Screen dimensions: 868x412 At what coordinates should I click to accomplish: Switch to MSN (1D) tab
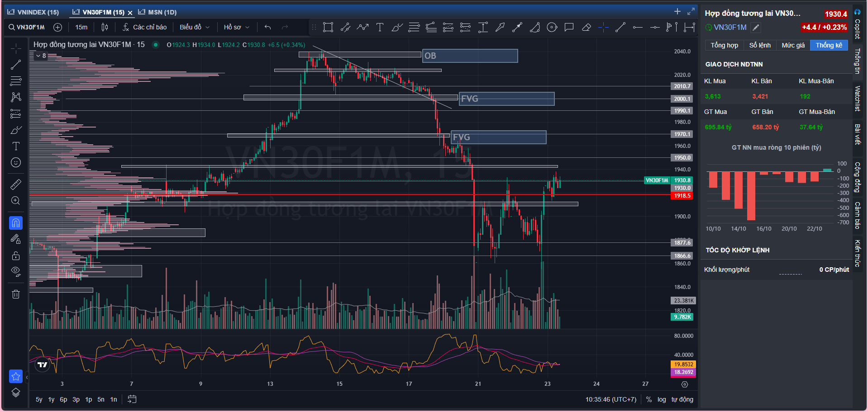click(x=157, y=12)
